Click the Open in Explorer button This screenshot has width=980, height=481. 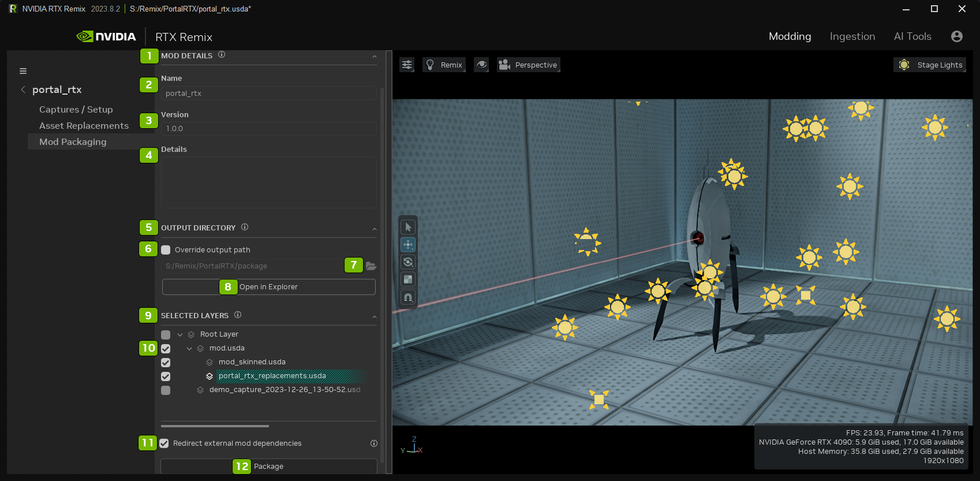point(269,287)
